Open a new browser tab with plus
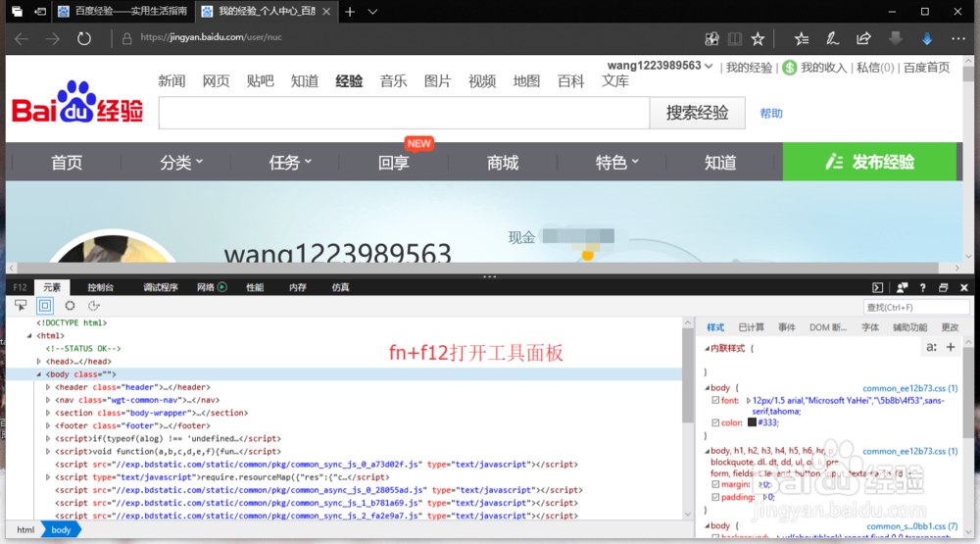 pyautogui.click(x=350, y=11)
